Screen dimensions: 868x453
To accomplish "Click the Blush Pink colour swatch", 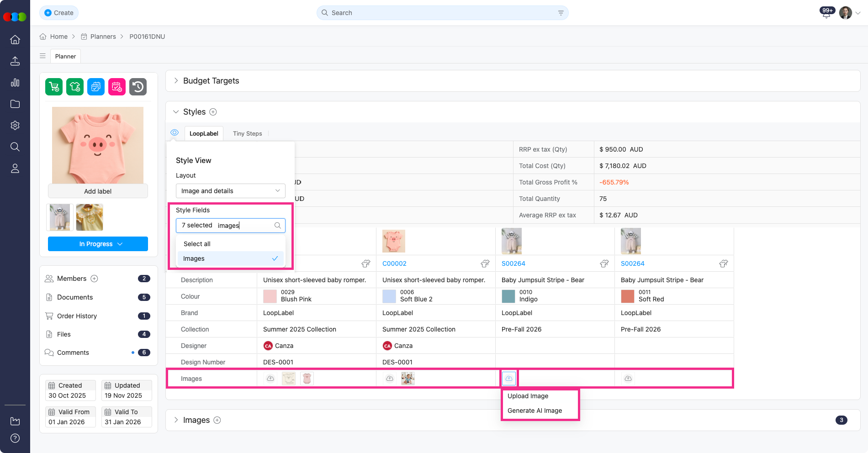I will (x=270, y=296).
